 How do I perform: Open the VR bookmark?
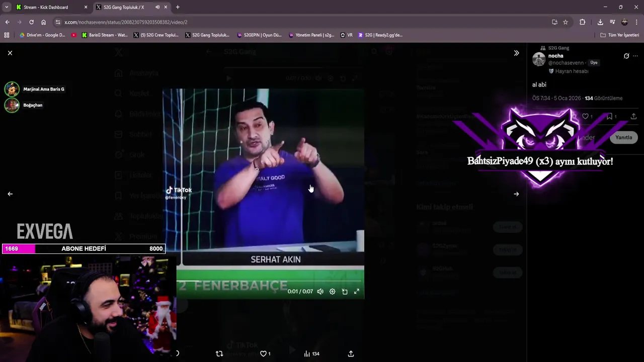click(x=347, y=35)
